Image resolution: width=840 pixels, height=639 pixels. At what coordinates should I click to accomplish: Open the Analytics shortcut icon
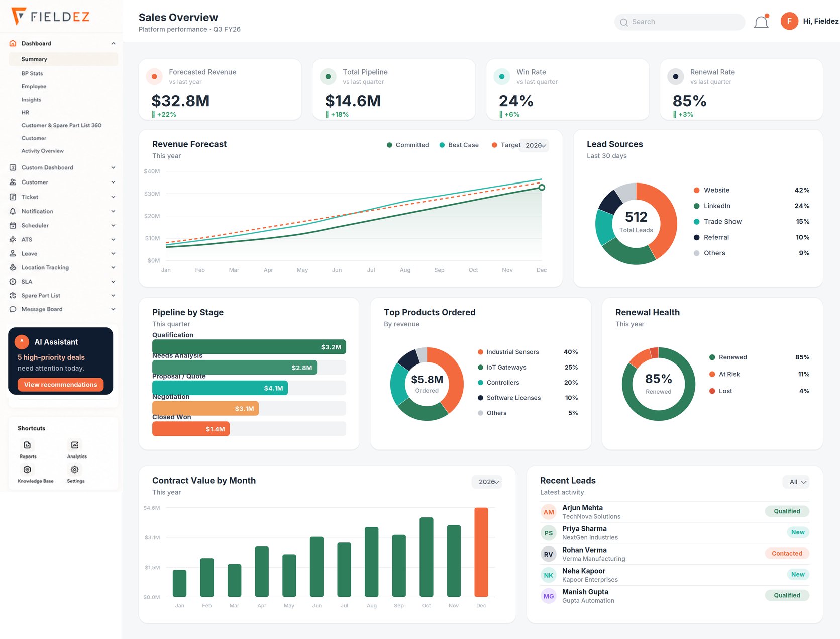pos(75,445)
